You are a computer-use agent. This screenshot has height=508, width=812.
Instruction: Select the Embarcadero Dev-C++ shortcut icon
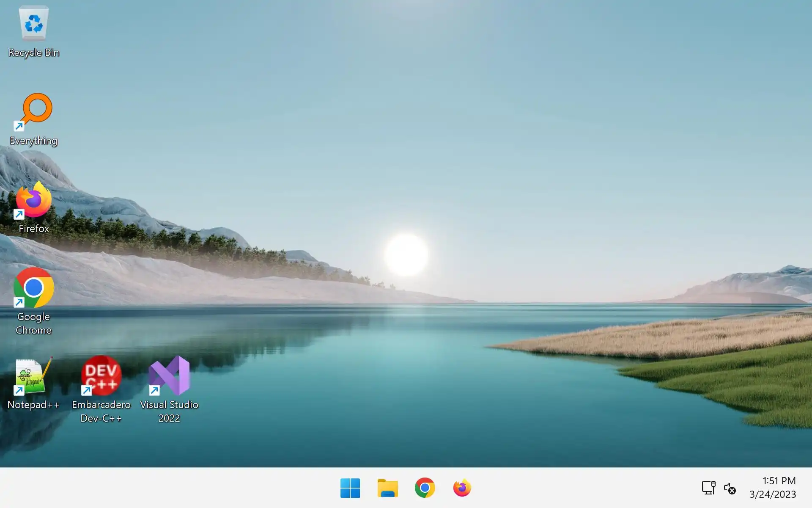(x=101, y=376)
